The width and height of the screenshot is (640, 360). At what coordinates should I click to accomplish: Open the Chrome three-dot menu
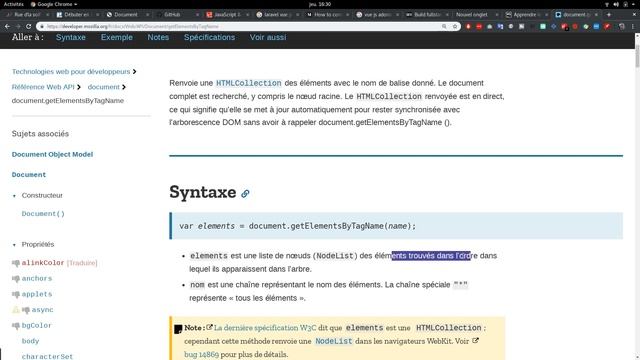pyautogui.click(x=633, y=26)
